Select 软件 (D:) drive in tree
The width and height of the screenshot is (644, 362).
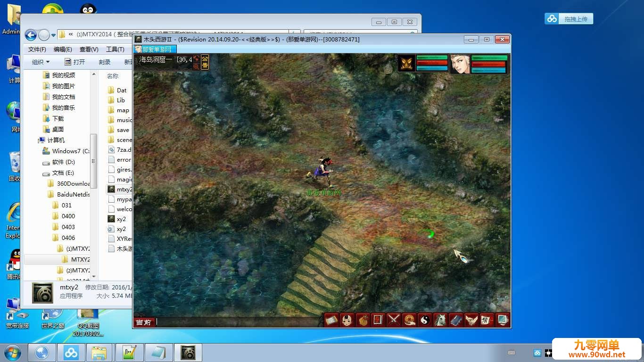point(58,162)
